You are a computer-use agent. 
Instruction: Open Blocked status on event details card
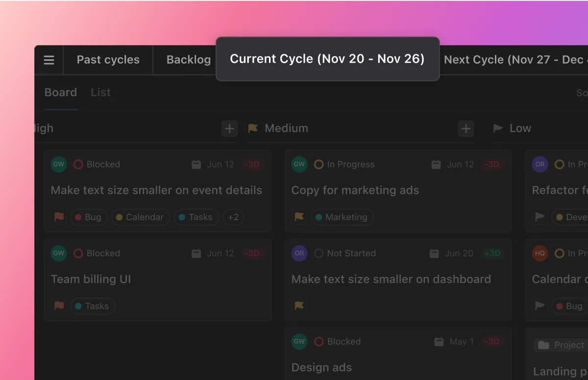(97, 164)
